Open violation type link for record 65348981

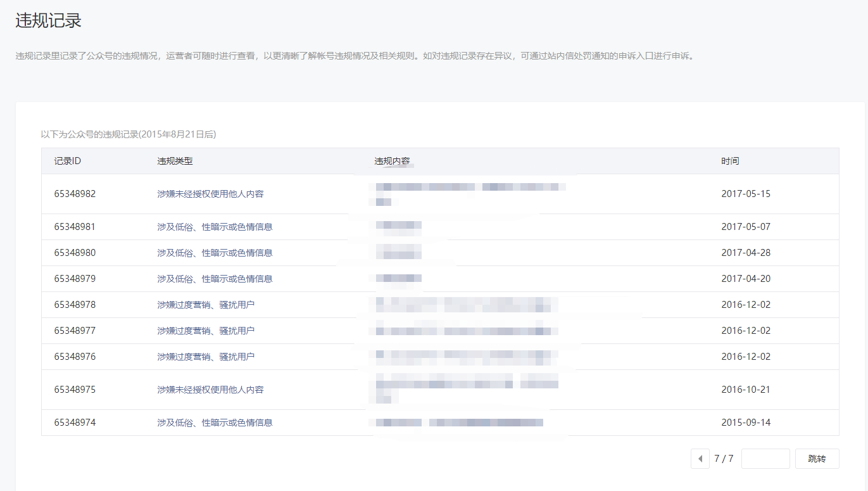coord(215,227)
